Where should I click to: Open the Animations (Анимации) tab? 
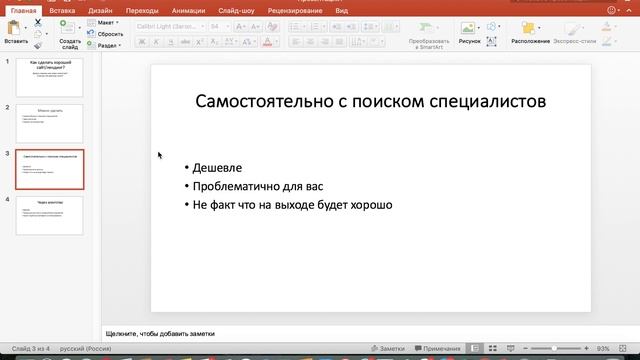[189, 11]
